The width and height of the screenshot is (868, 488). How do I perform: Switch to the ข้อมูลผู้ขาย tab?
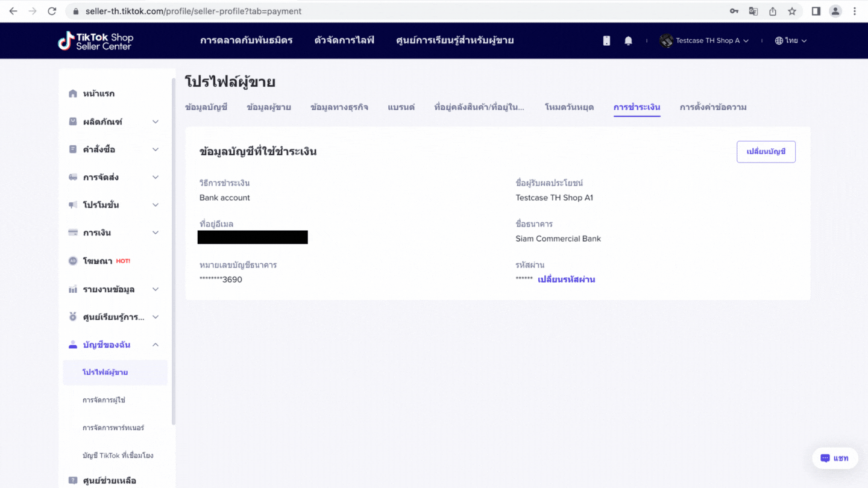(269, 107)
